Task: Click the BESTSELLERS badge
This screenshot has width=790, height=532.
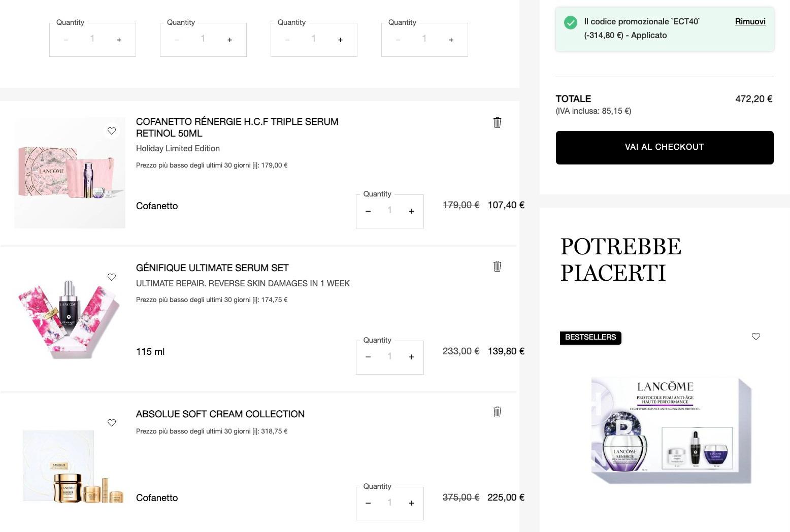Action: (x=590, y=337)
